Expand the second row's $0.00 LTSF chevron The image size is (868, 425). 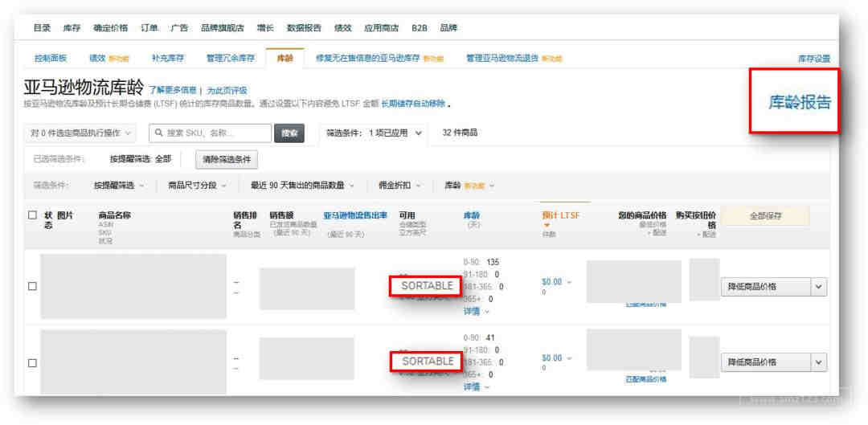click(568, 358)
